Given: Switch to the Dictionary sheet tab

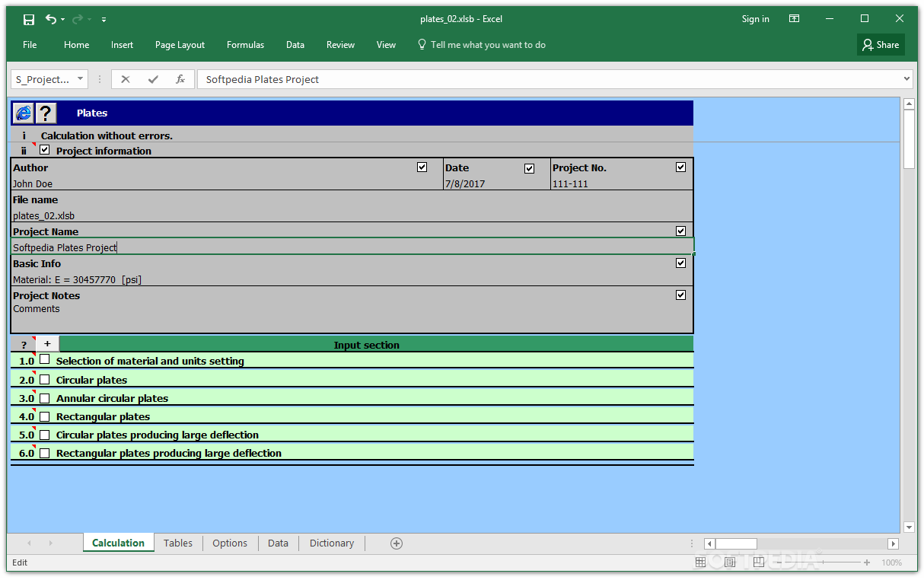Looking at the screenshot, I should pos(332,543).
